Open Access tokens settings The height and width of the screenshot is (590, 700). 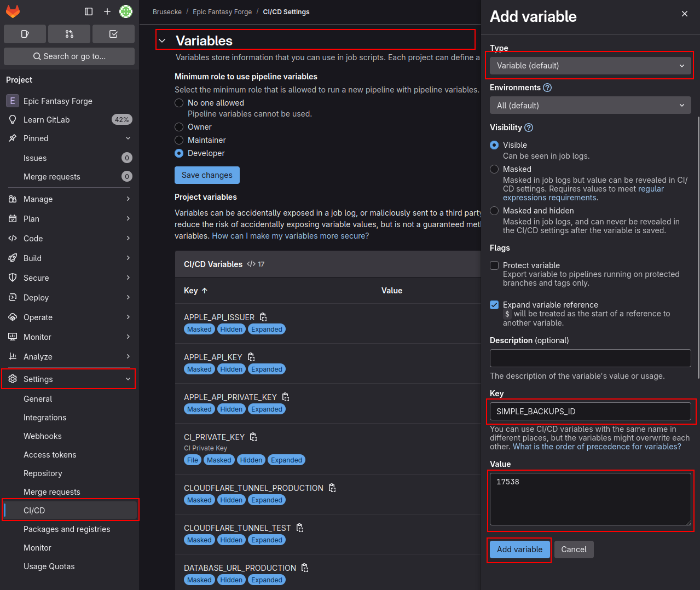click(x=68, y=455)
